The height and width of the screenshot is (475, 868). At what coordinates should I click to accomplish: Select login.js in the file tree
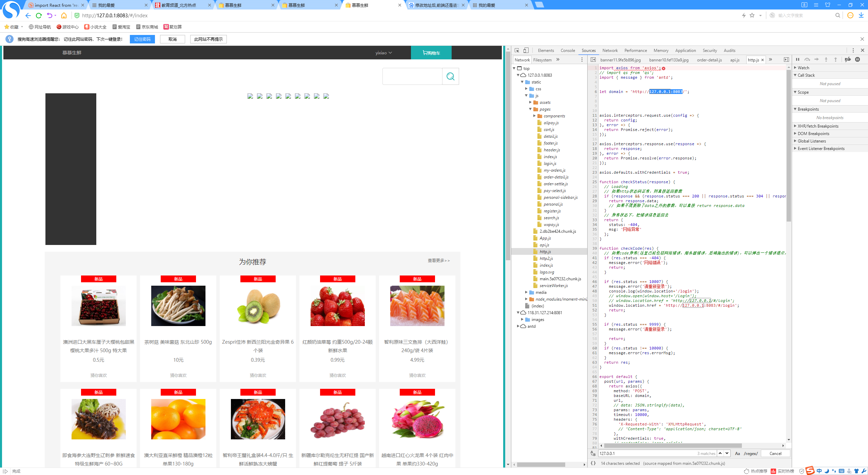pos(550,164)
